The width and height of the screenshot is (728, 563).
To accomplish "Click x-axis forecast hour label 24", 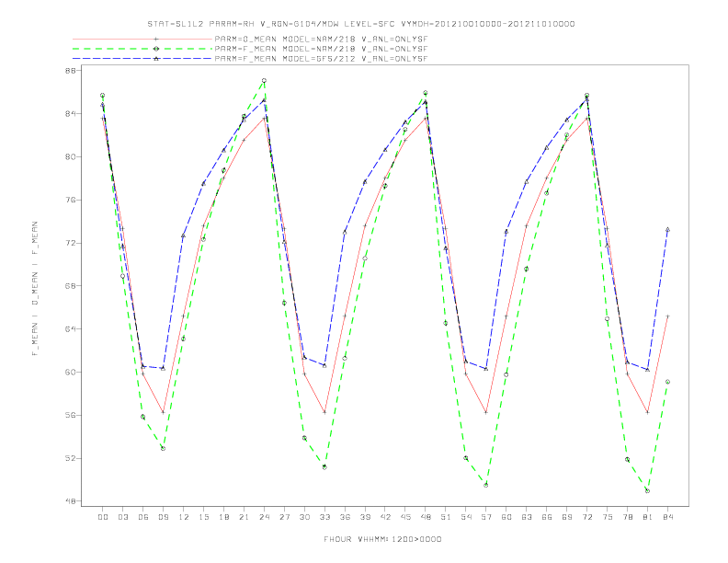I will click(x=264, y=517).
